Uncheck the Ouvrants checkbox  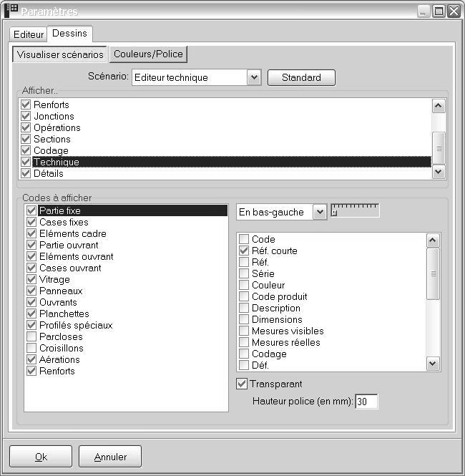31,302
